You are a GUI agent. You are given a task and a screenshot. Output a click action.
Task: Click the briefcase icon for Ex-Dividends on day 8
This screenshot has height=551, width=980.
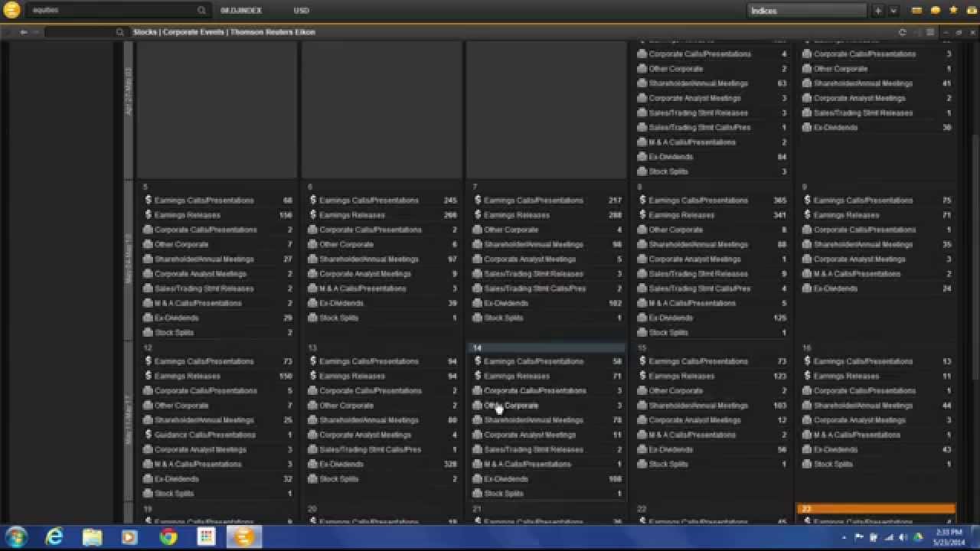click(x=642, y=318)
